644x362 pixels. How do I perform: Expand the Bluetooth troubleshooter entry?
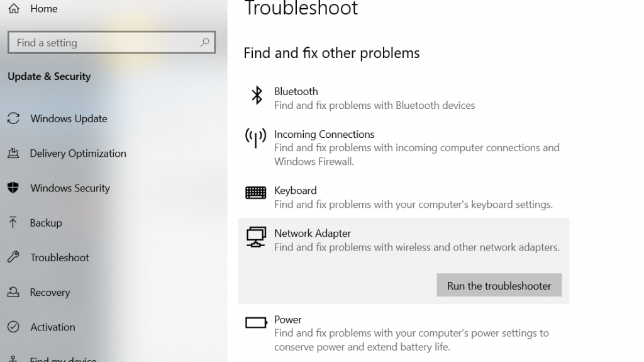374,98
